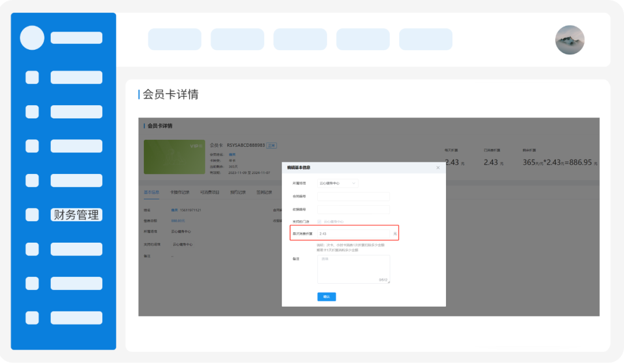624x364 pixels.
Task: Open 财务管理 in the sidebar menu
Action: (x=76, y=215)
